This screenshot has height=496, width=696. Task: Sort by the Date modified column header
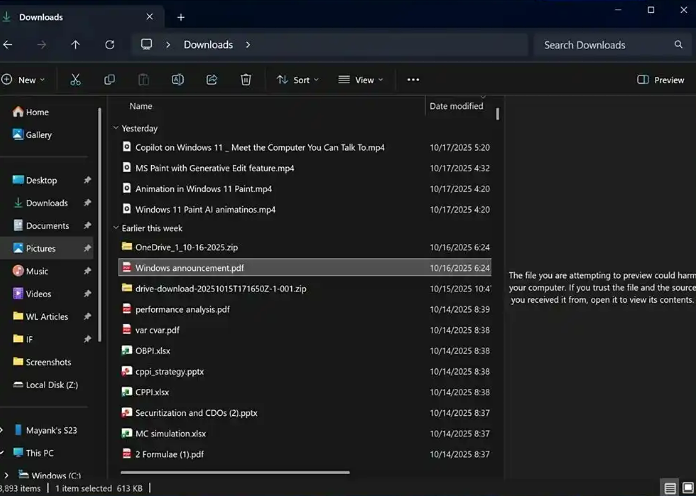[456, 106]
